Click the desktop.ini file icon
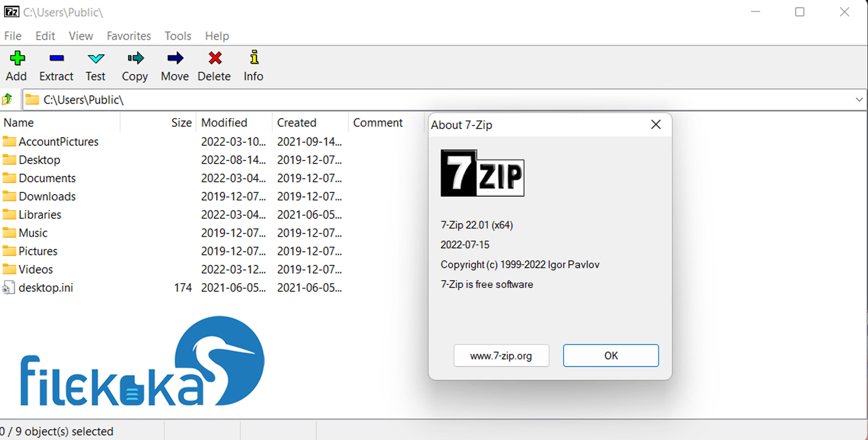 [8, 288]
